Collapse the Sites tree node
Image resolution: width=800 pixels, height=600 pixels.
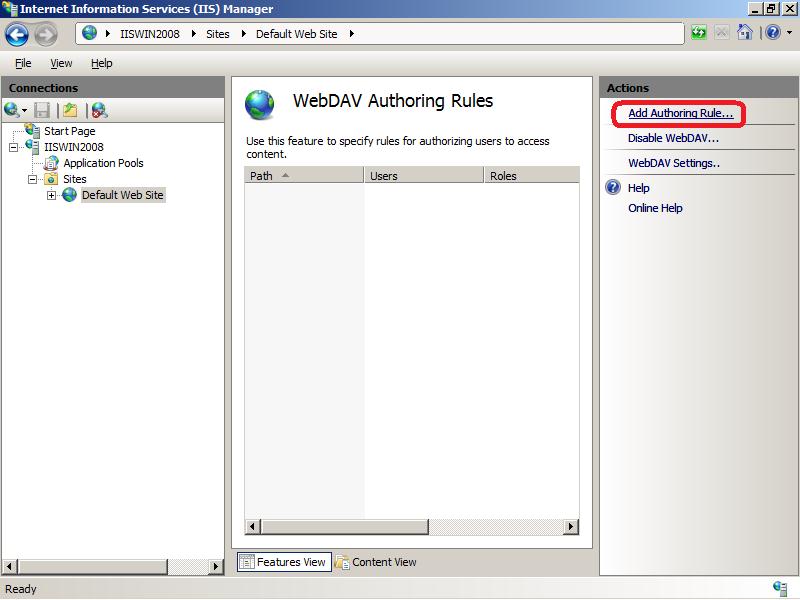pyautogui.click(x=33, y=179)
